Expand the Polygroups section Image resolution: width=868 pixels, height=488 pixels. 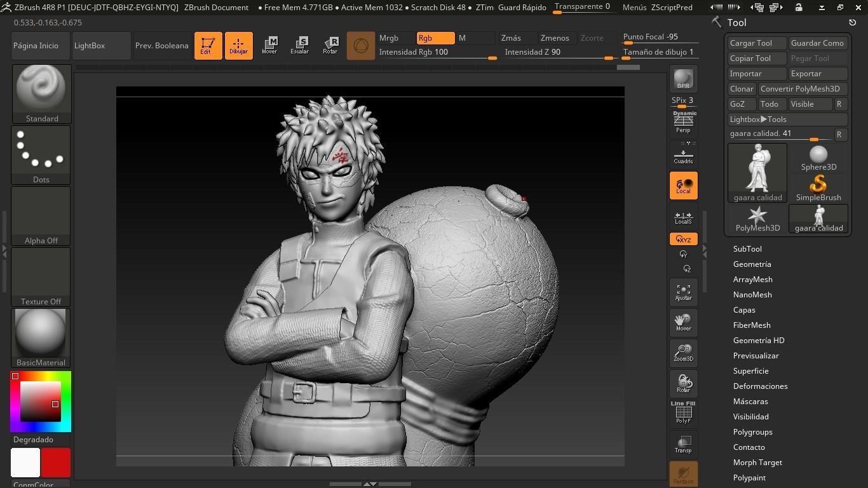pyautogui.click(x=752, y=432)
